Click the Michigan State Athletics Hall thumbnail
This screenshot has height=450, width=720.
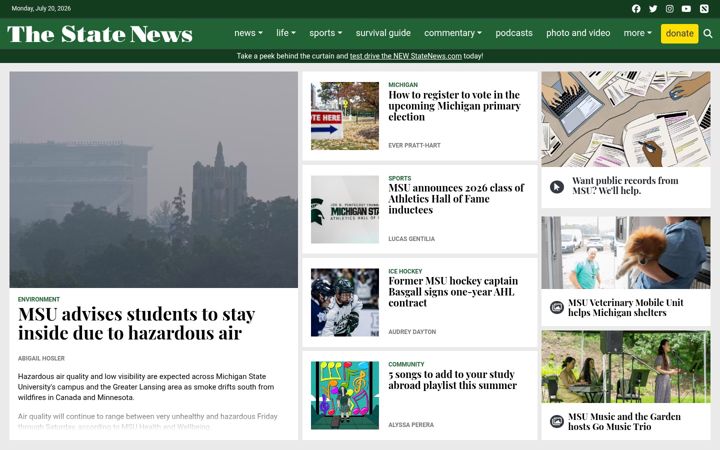345,209
